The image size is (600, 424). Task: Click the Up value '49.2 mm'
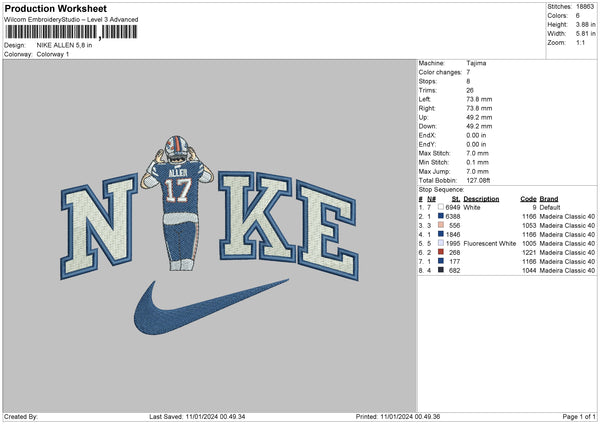[x=479, y=117]
